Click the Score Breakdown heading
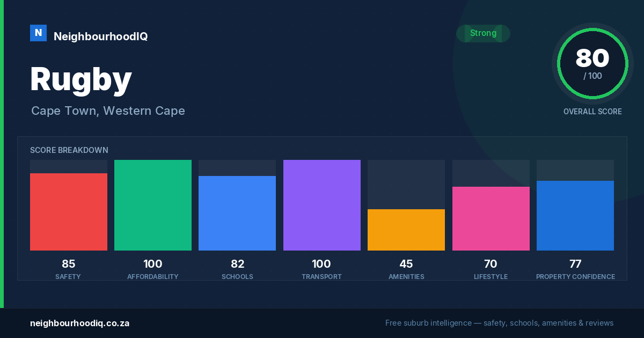The image size is (644, 338). [x=69, y=150]
